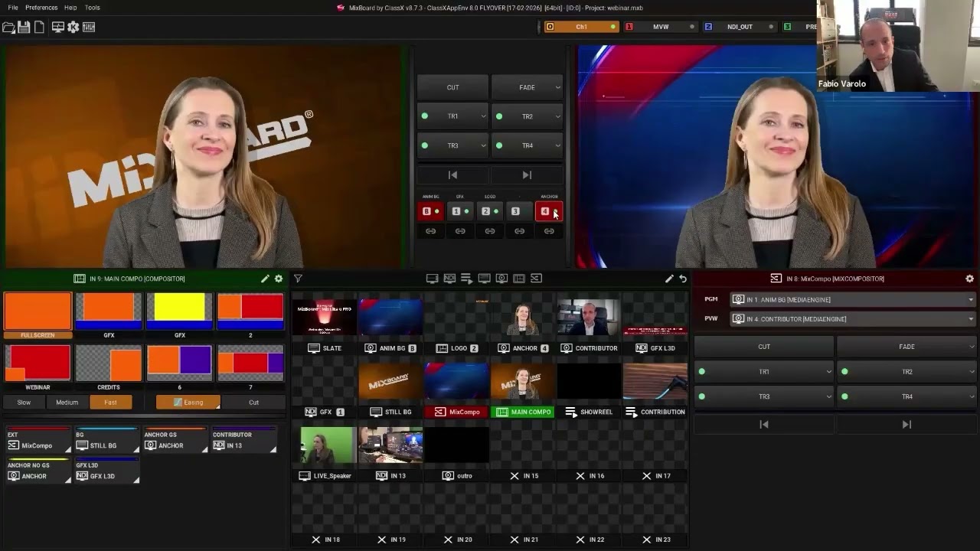
Task: Expand the center panel FADE options arrow
Action: [557, 87]
